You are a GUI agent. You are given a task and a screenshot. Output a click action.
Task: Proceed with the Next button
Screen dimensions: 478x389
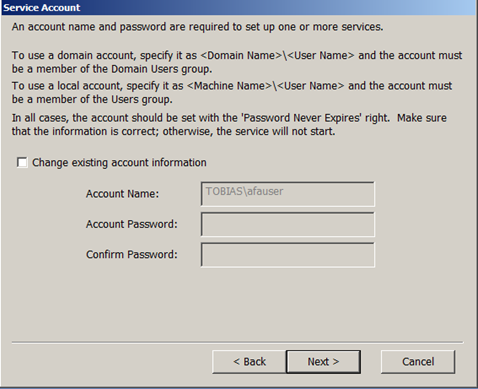(323, 362)
